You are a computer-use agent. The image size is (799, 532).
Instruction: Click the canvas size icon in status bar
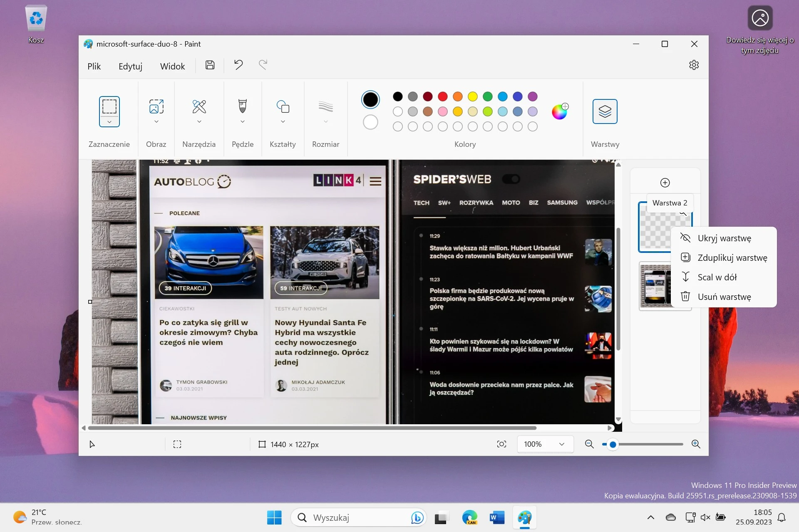pyautogui.click(x=262, y=444)
